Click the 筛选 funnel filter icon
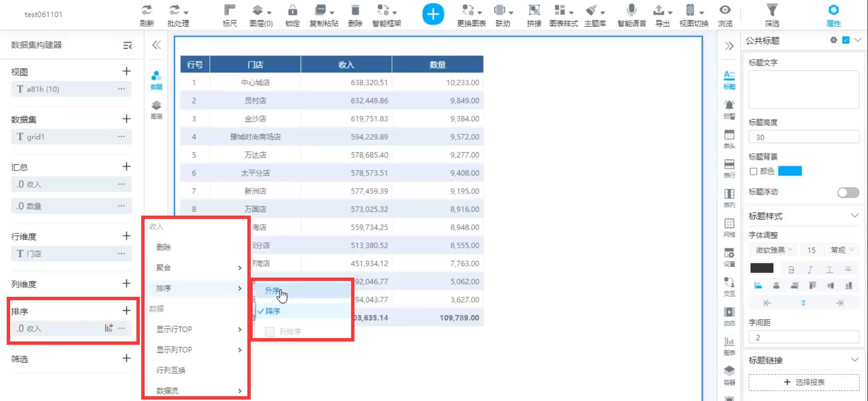 pyautogui.click(x=772, y=10)
